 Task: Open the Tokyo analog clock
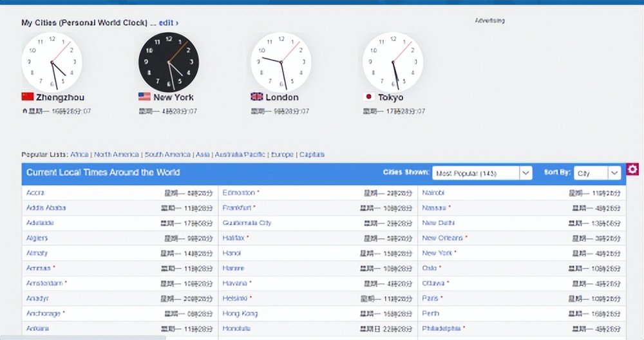click(x=393, y=62)
